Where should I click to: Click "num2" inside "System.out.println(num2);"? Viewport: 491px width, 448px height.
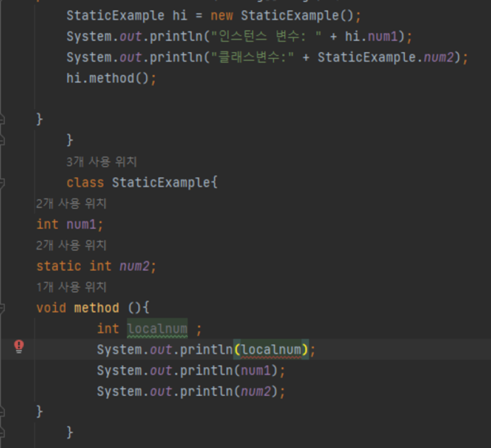coord(256,392)
